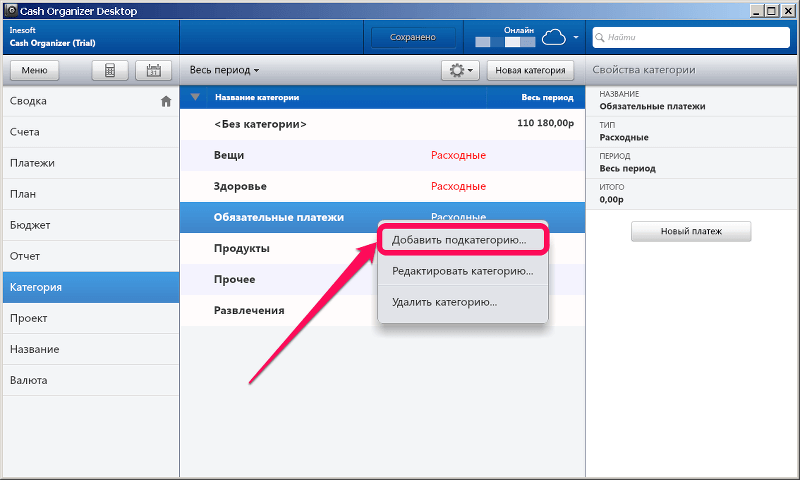
Task: Click the 110 180,00р amount
Action: click(x=545, y=123)
